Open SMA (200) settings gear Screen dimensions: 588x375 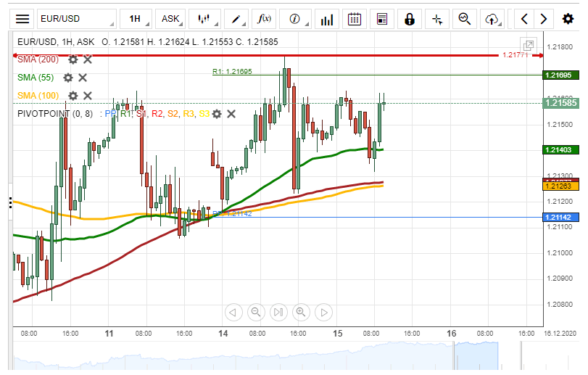coord(73,59)
